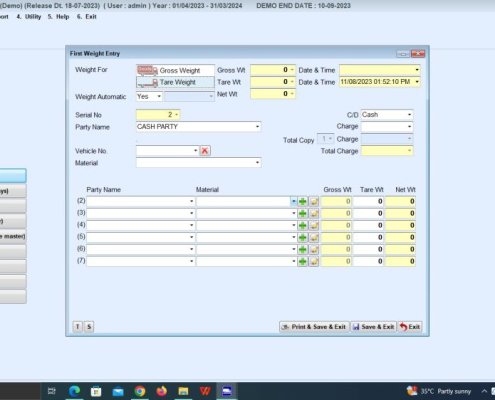Viewport: 495px width, 400px height.
Task: Launch Microsoft Edge from the taskbar
Action: 74,391
